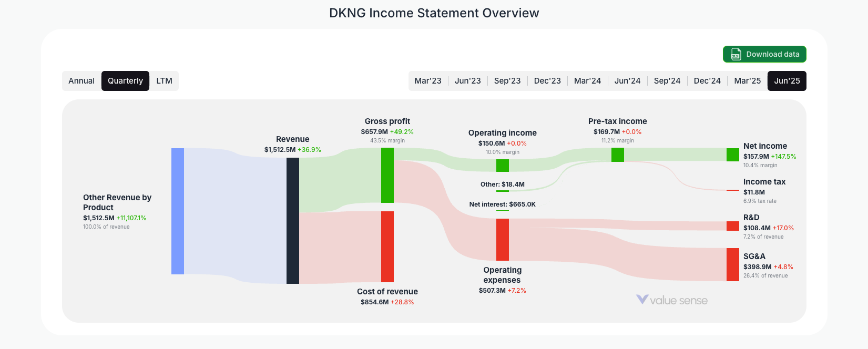Select the Sep'23 quarter
868x349 pixels.
click(x=507, y=81)
